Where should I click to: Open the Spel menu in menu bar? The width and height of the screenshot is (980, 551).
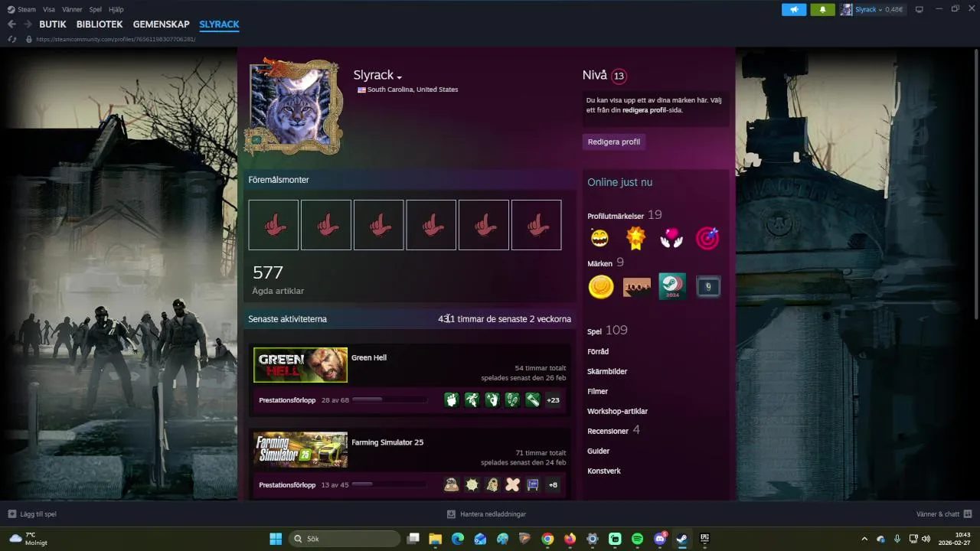(x=96, y=9)
